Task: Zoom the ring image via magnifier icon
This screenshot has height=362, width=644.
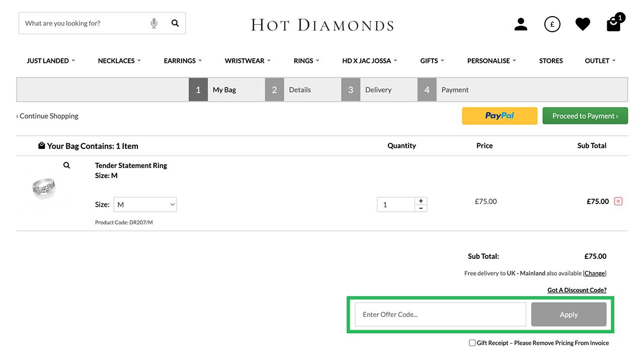Action: 66,165
